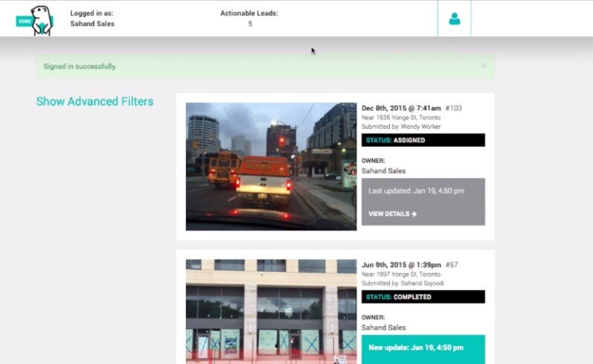Click the STATUS: COMPLETED bar
This screenshot has height=364, width=593.
423,297
